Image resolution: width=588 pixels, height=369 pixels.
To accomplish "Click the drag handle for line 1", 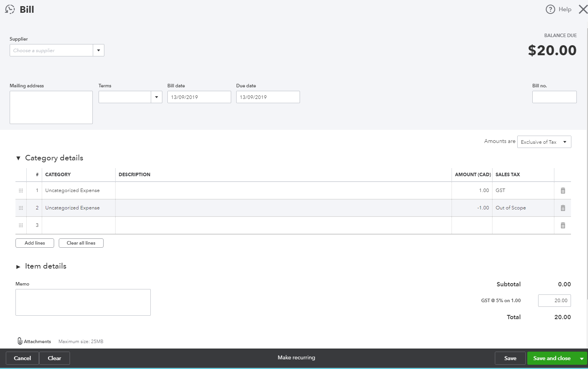I will pyautogui.click(x=21, y=190).
